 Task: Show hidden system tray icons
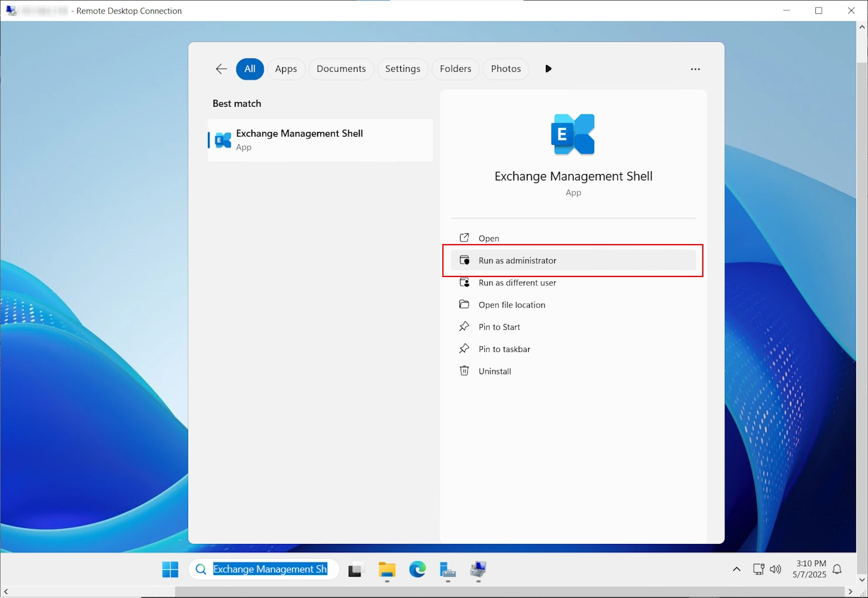(736, 569)
